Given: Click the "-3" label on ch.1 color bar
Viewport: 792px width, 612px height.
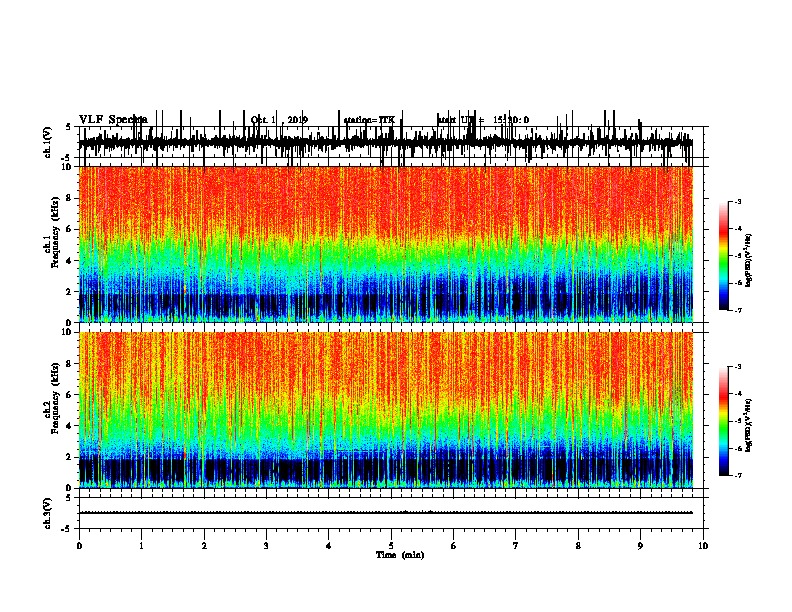Looking at the screenshot, I should (737, 201).
